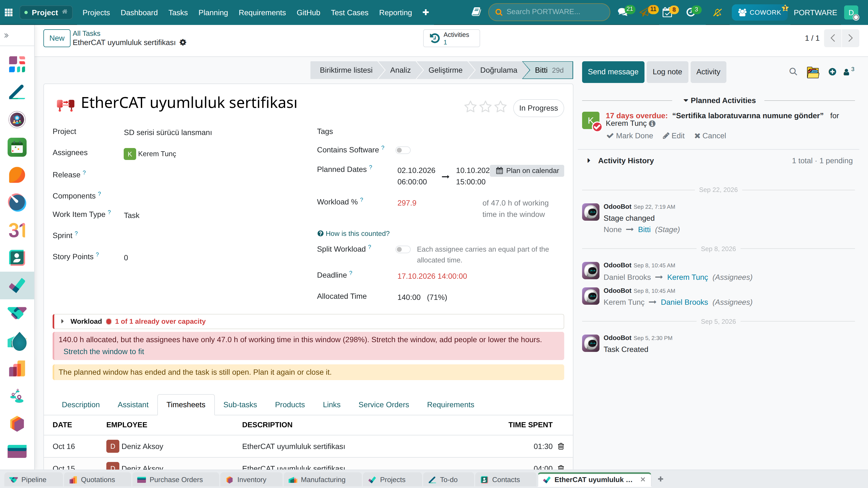Open the green calendar app in sidebar
This screenshot has width=868, height=488.
pos(17,147)
